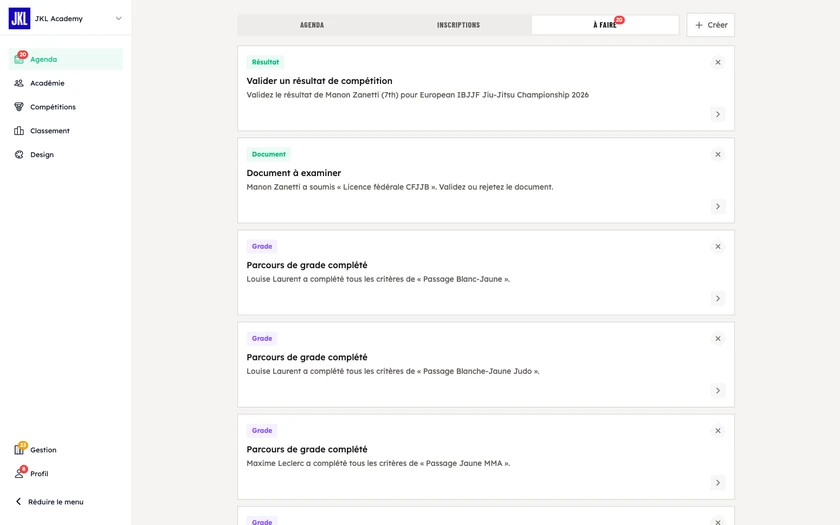Click the plus icon in Créer

point(699,25)
